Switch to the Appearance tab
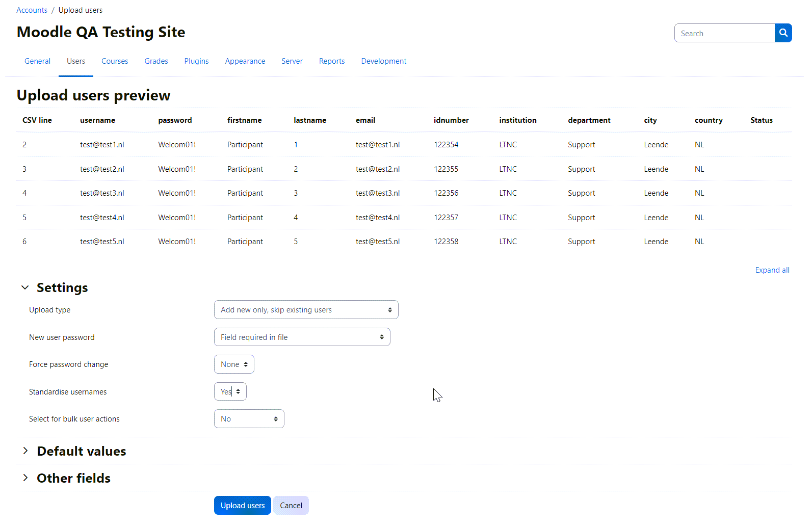 click(x=245, y=61)
